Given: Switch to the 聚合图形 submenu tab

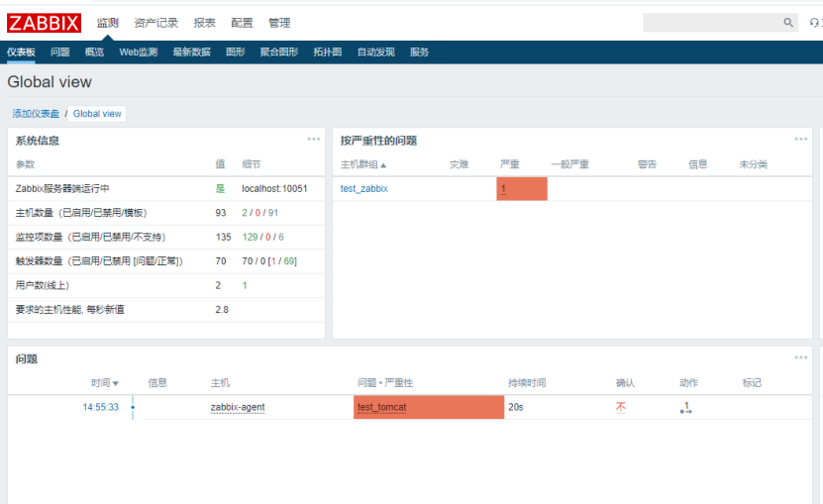Looking at the screenshot, I should (x=279, y=51).
